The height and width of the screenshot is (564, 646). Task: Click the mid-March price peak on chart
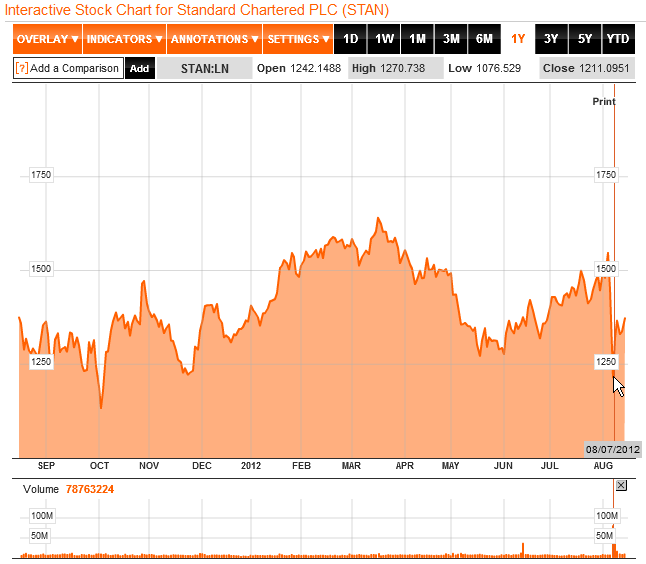pos(378,218)
